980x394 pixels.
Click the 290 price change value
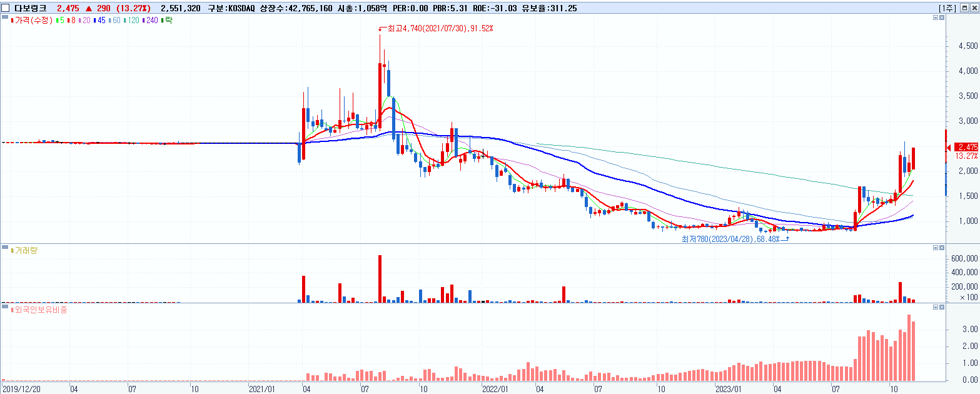point(103,8)
